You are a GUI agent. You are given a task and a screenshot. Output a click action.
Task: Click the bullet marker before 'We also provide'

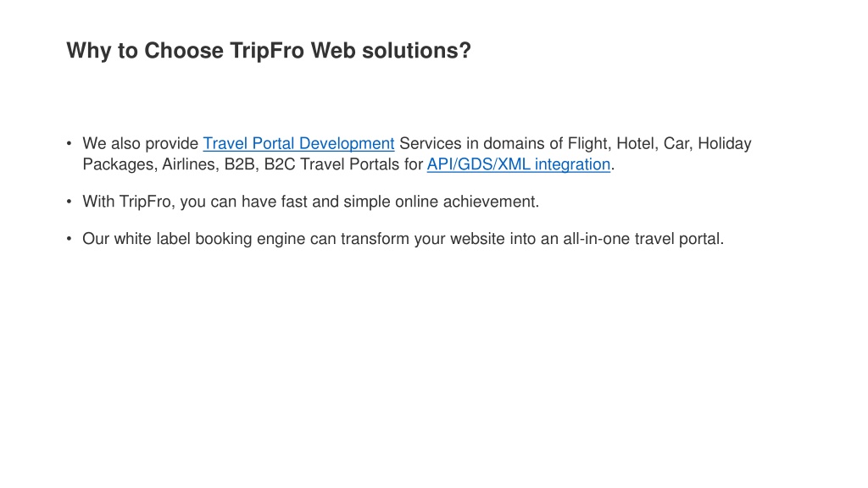pos(70,143)
